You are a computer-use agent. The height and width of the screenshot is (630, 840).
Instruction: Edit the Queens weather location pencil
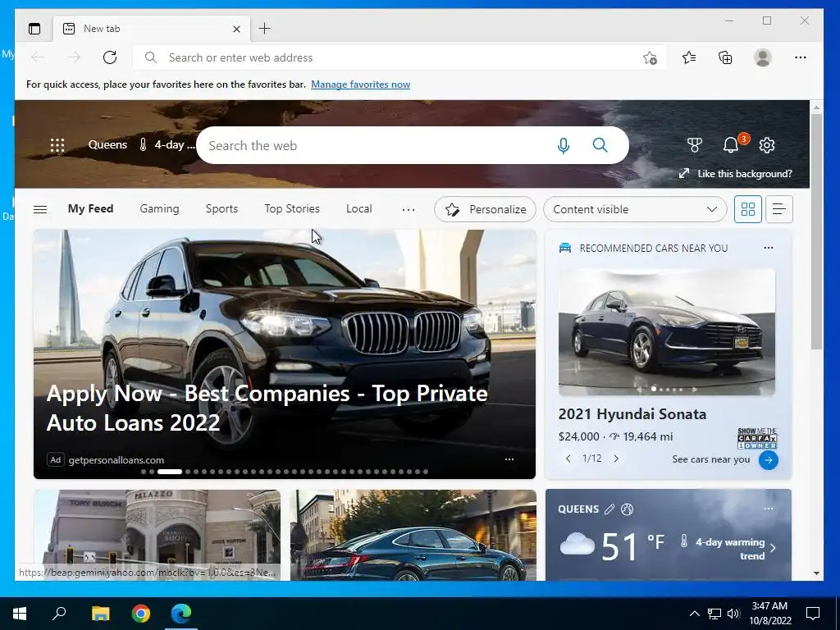(609, 509)
